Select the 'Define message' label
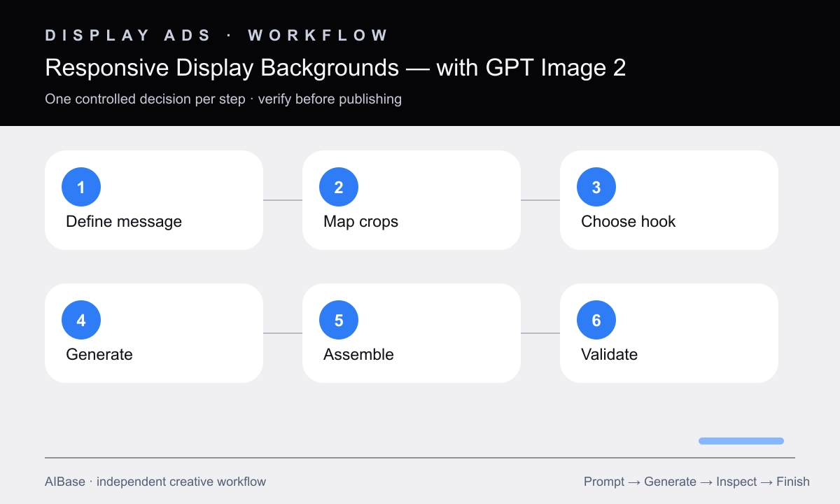 click(124, 222)
